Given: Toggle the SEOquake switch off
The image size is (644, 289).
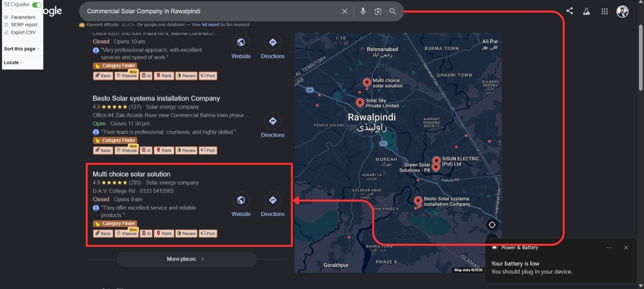Looking at the screenshot, I should (x=37, y=5).
